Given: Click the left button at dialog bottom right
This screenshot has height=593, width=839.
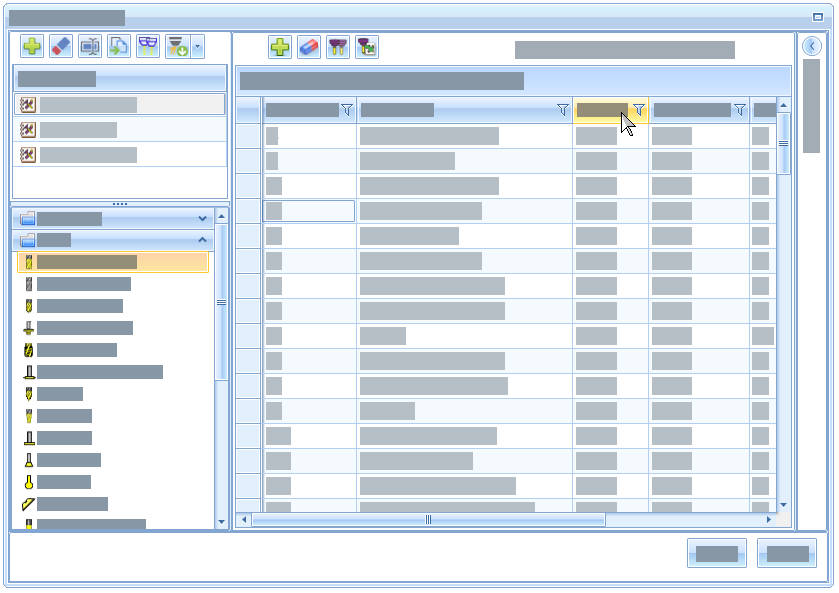Looking at the screenshot, I should 716,553.
